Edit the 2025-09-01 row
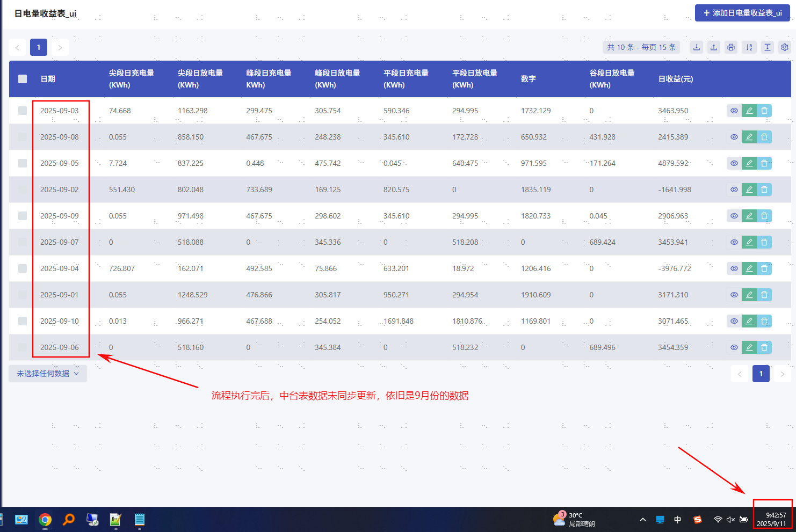 pos(749,295)
